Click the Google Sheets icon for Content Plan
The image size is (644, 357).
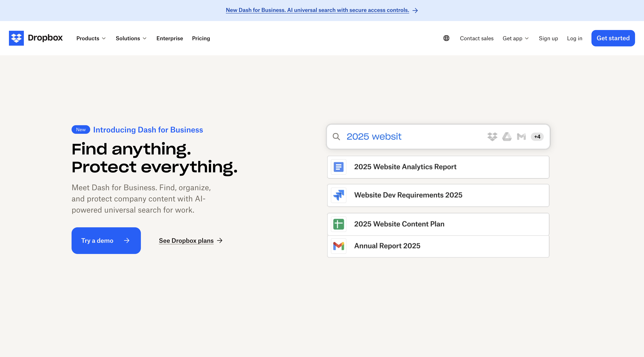[339, 224]
